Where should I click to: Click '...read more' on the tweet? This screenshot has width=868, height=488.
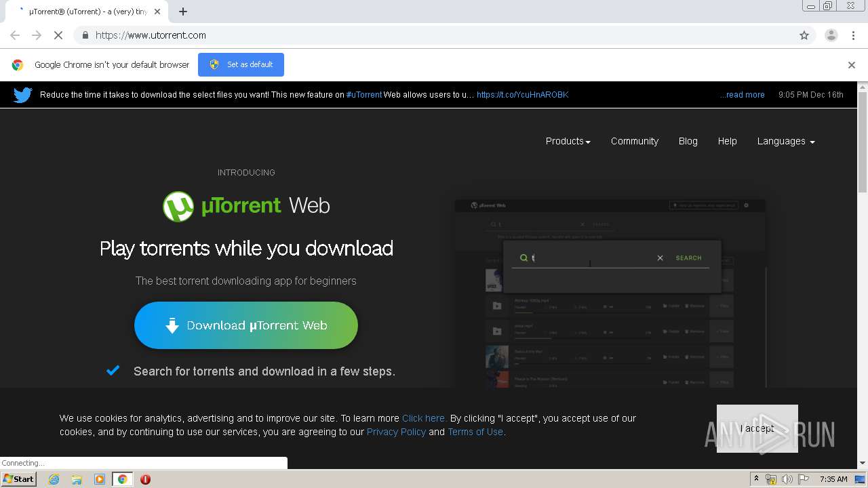pos(743,95)
